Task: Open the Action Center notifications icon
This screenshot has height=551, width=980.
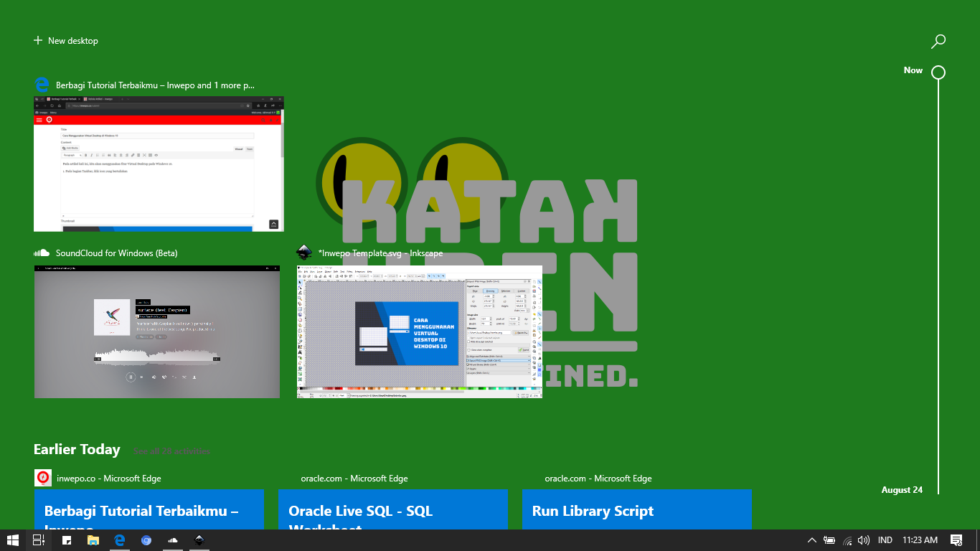Action: [x=956, y=540]
